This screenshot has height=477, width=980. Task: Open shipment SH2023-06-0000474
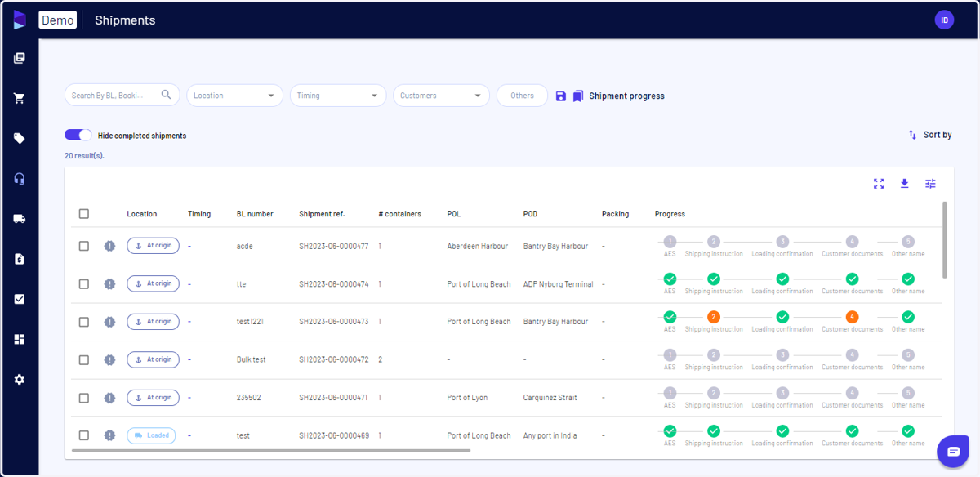click(x=334, y=284)
